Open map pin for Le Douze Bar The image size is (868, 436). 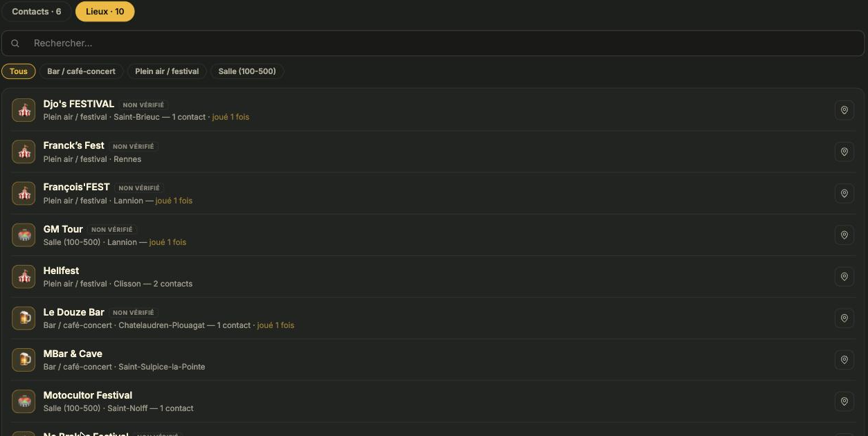(844, 318)
